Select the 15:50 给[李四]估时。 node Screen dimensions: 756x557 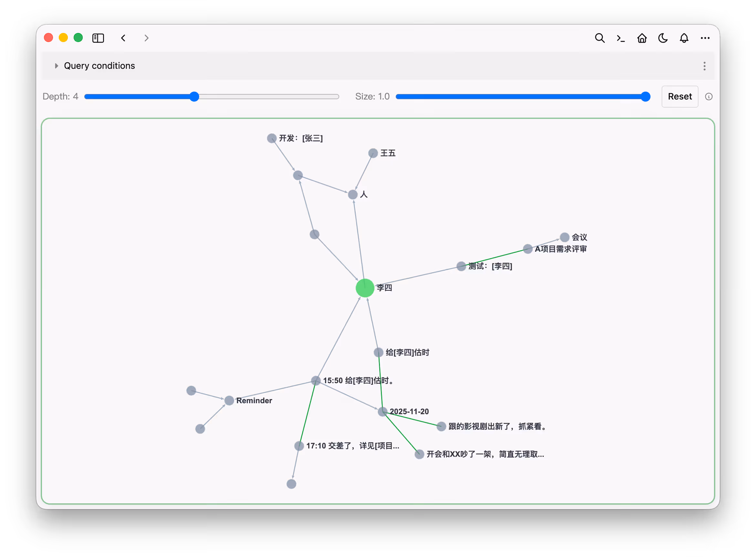coord(316,381)
